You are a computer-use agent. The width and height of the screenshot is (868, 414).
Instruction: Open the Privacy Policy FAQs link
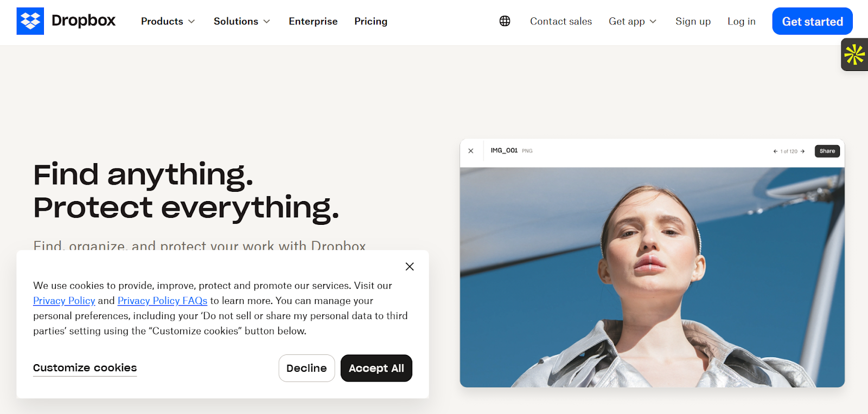pos(162,301)
